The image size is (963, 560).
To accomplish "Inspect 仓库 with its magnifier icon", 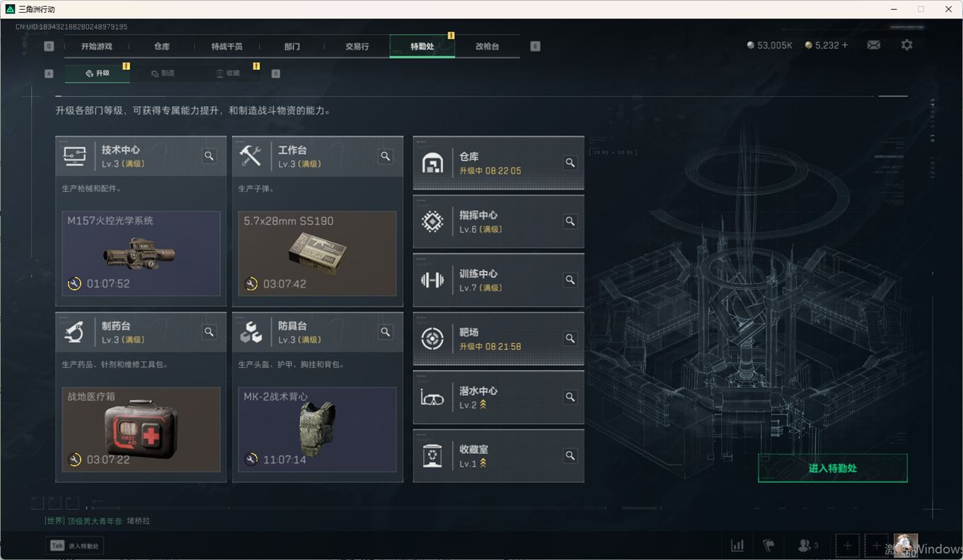I will (570, 163).
